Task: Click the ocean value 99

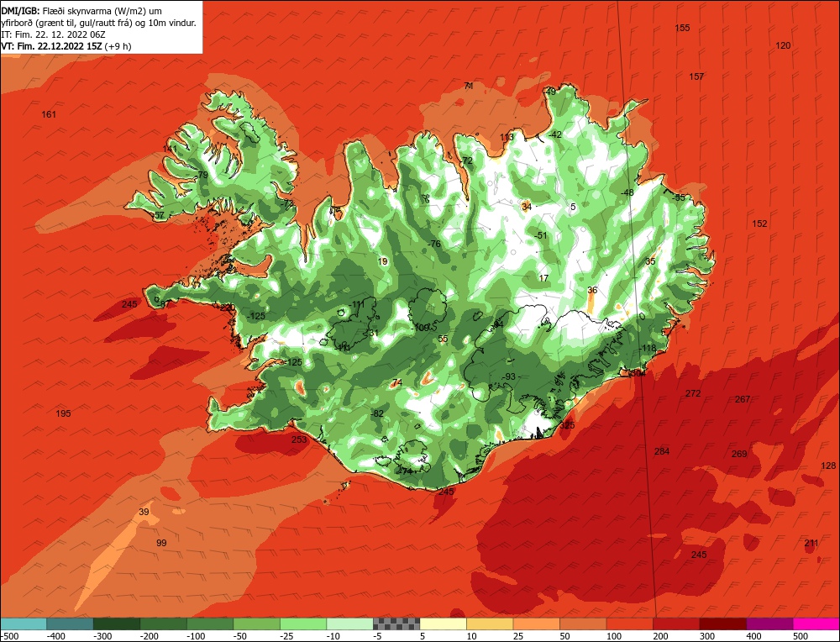Action: click(x=161, y=543)
